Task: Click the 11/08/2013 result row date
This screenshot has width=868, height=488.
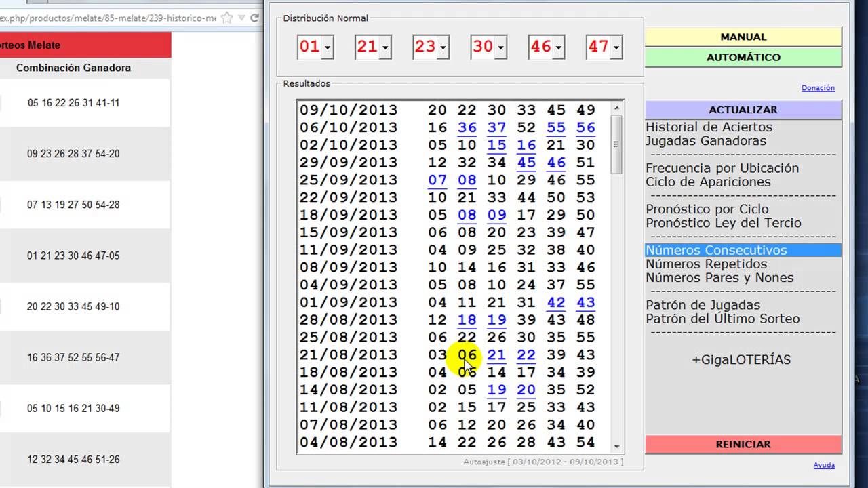Action: click(x=349, y=407)
